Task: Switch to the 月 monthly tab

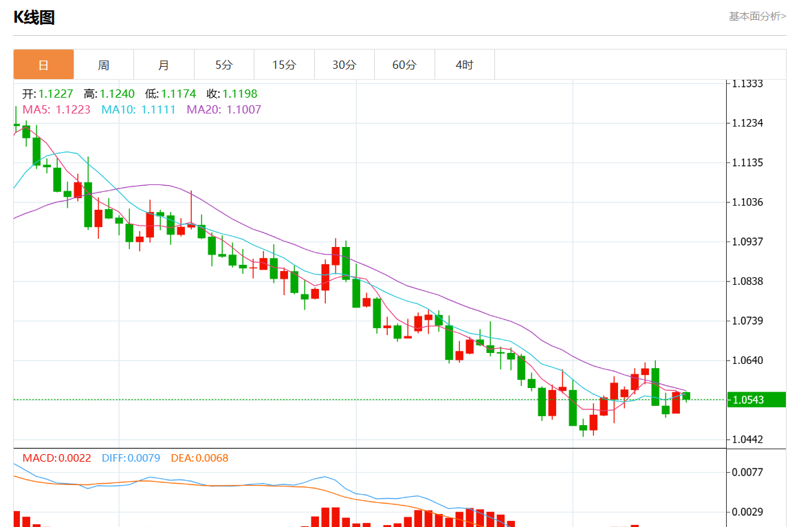Action: (x=164, y=65)
